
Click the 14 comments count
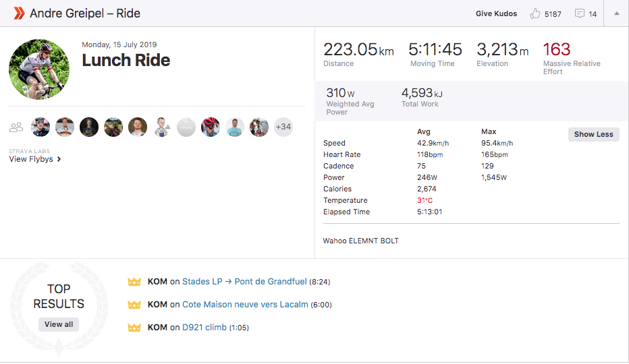(593, 14)
